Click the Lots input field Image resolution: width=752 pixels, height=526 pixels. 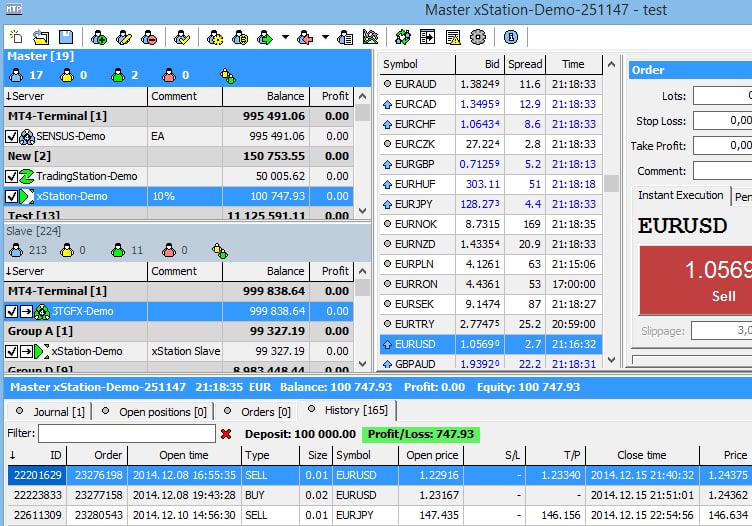[722, 96]
